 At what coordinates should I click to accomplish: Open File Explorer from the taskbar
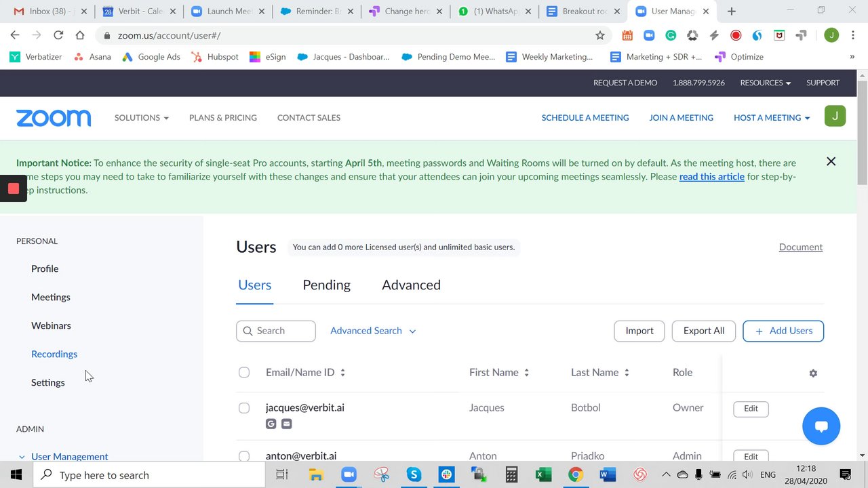point(316,475)
